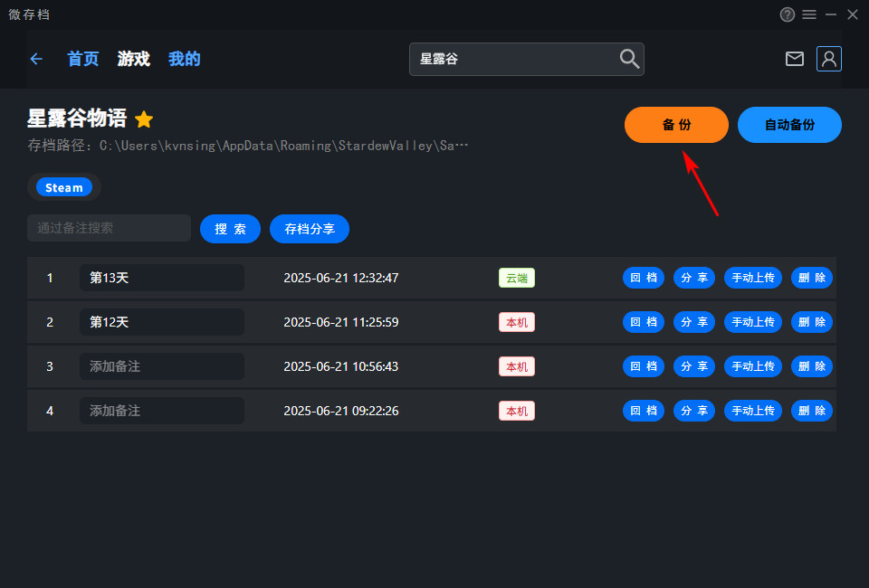Switch to the 游戏 tab
This screenshot has width=869, height=588.
pos(134,59)
